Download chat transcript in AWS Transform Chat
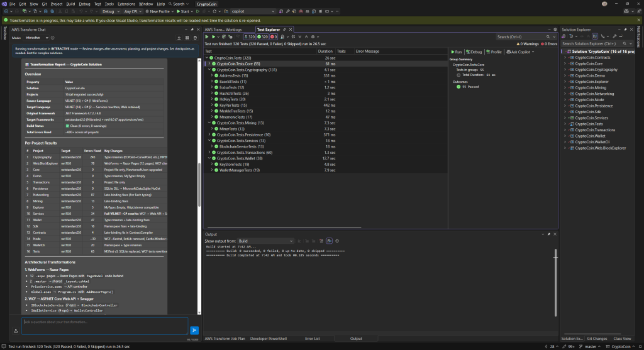 179,38
